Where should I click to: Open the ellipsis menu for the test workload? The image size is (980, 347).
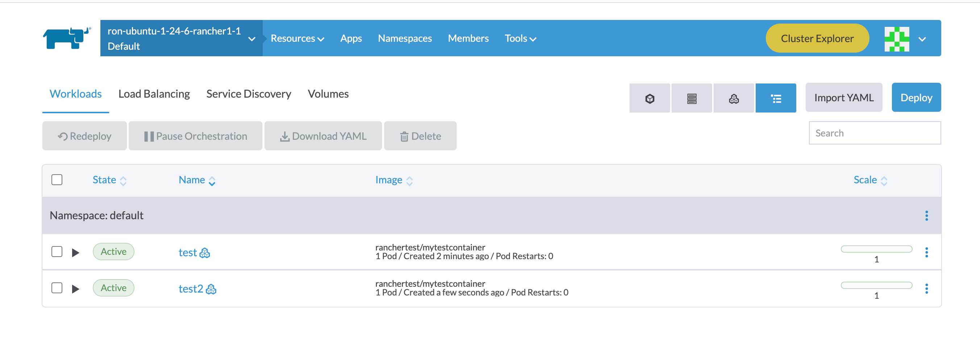[x=927, y=252]
